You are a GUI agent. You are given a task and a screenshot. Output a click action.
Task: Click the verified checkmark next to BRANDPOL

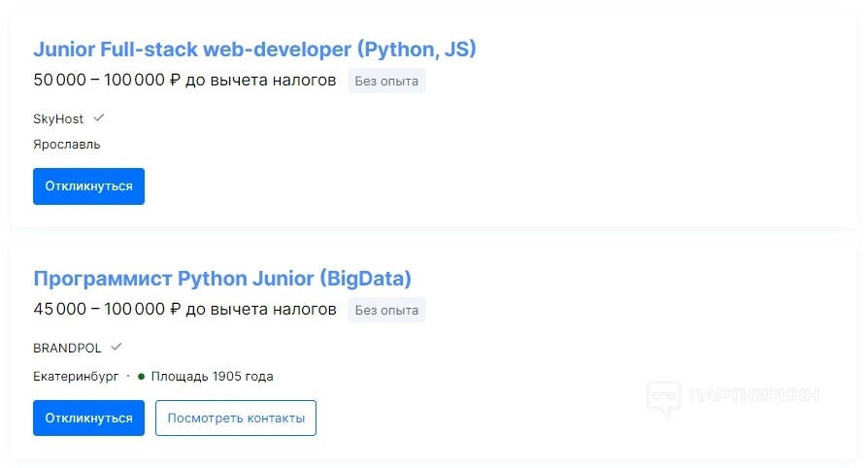point(116,348)
